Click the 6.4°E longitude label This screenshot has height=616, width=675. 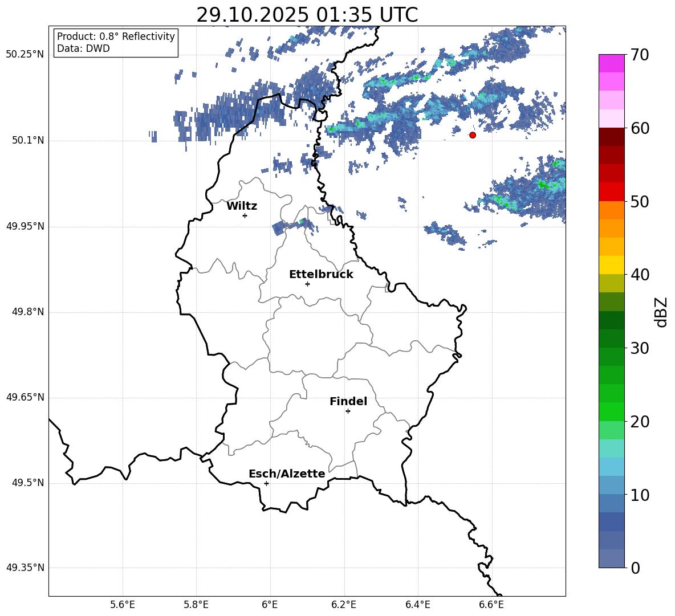click(x=417, y=605)
